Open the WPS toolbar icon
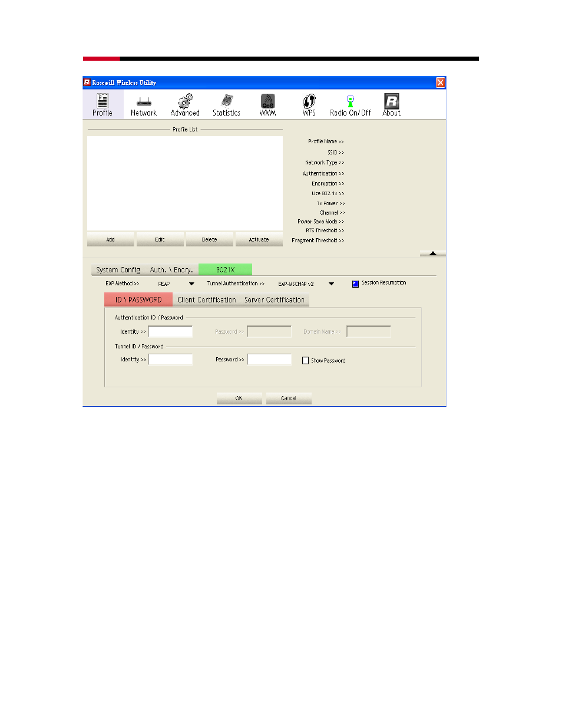Screen dimensions: 562x728 (x=309, y=105)
